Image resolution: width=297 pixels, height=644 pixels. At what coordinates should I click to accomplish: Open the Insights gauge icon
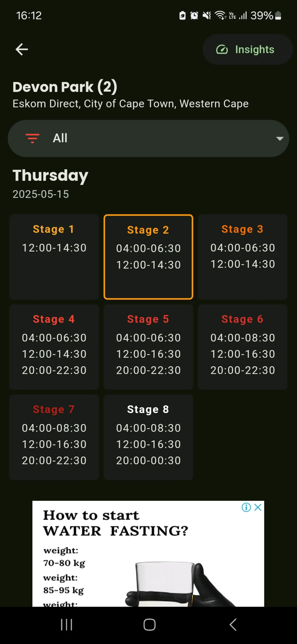[x=222, y=50]
